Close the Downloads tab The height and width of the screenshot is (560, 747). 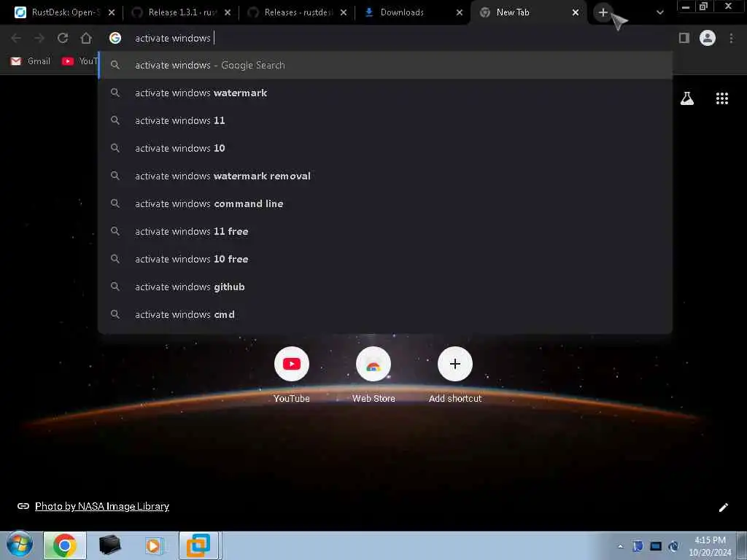(460, 13)
